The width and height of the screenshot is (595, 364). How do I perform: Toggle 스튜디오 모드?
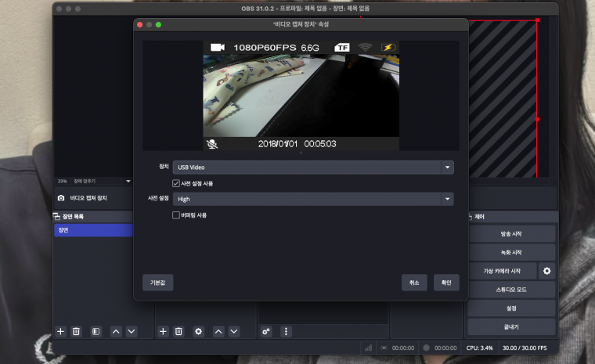coord(511,289)
